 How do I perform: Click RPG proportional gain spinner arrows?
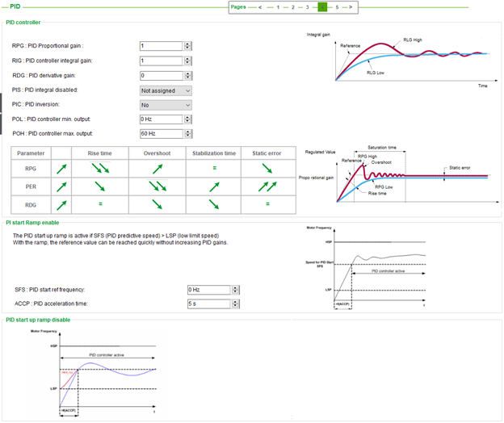pos(187,46)
